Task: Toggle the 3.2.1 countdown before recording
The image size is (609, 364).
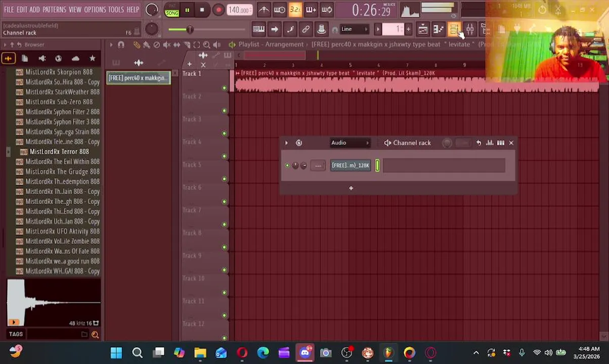Action: [x=295, y=10]
